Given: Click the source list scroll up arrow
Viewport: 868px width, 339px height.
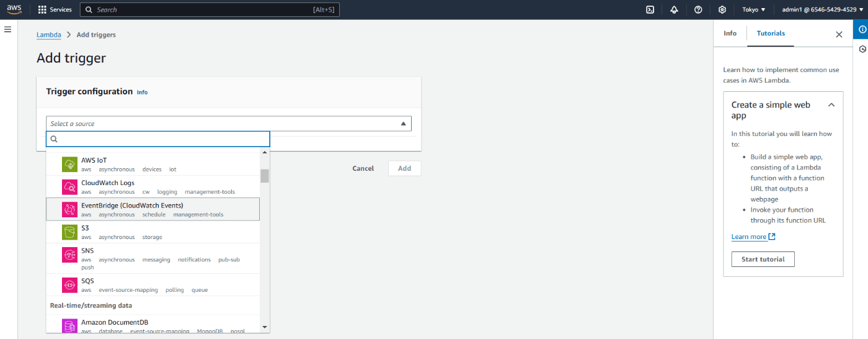Looking at the screenshot, I should (x=265, y=152).
